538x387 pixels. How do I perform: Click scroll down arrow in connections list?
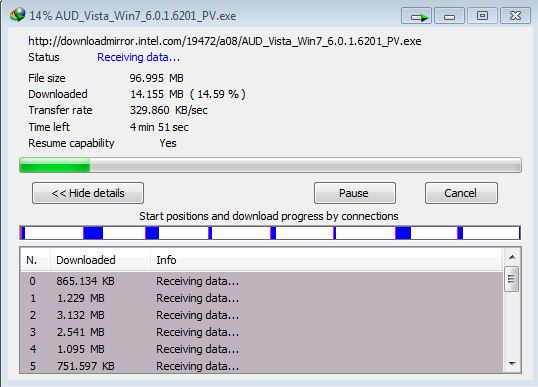(x=512, y=364)
